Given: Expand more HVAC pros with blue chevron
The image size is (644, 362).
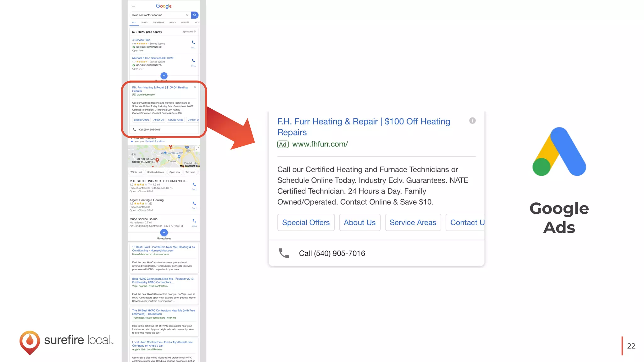Looking at the screenshot, I should click(x=164, y=76).
